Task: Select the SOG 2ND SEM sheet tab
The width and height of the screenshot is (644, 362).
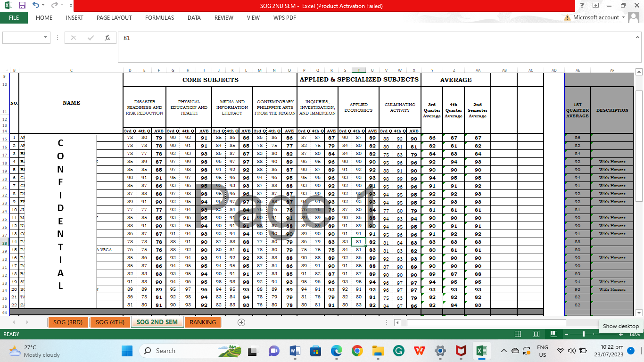Action: coord(157,322)
